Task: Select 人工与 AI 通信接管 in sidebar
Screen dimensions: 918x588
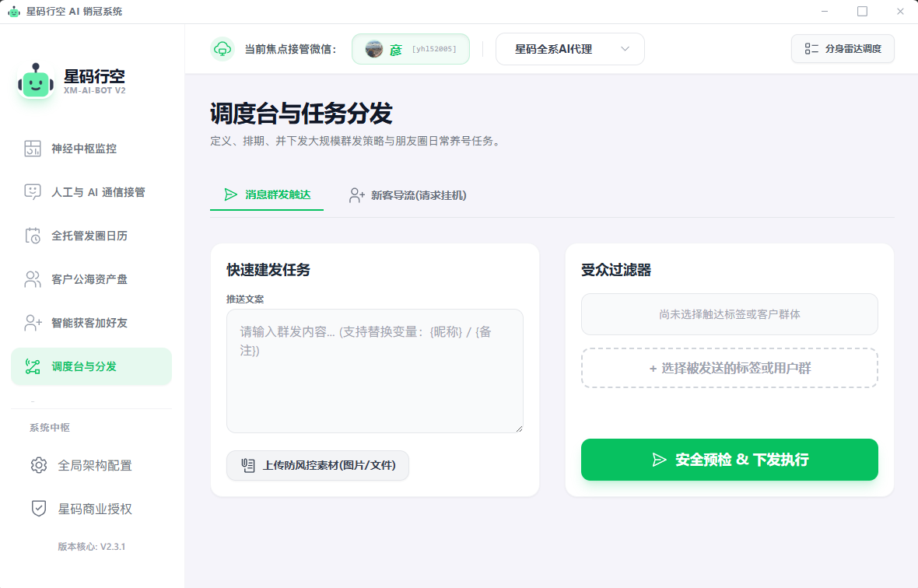Action: [x=91, y=192]
